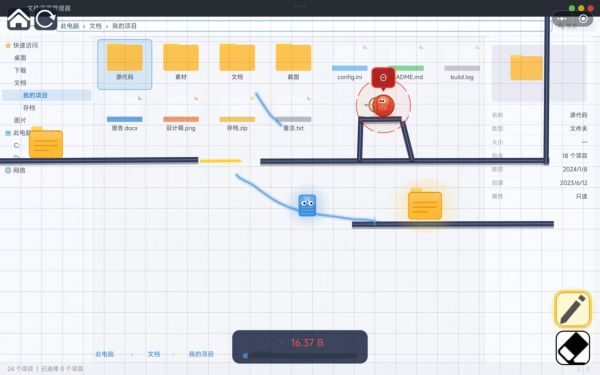Click the ink progress bar under 16.37 B

click(300, 356)
